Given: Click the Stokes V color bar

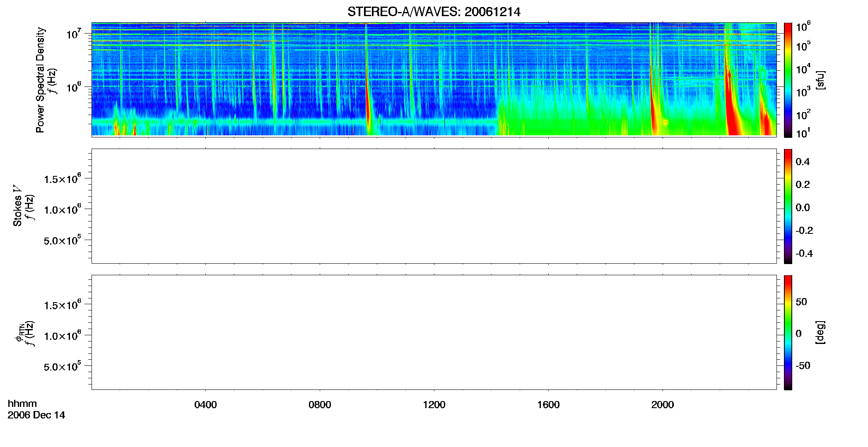Looking at the screenshot, I should point(788,206).
